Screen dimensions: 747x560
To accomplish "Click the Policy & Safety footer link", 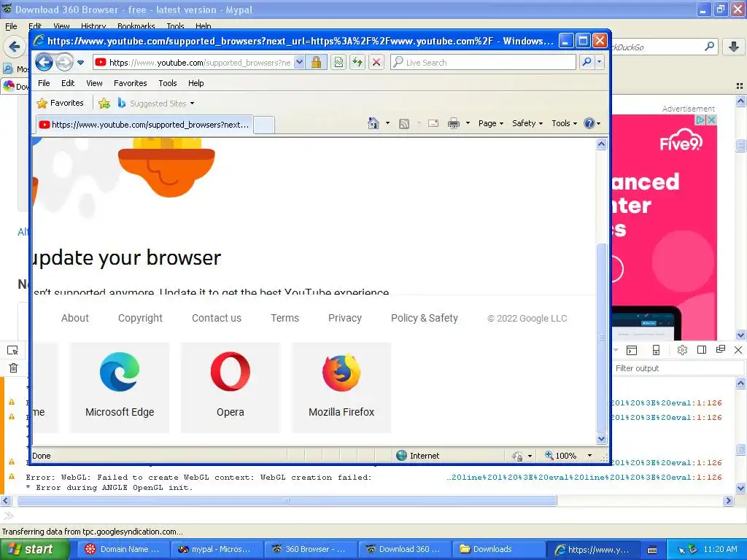I will [424, 318].
